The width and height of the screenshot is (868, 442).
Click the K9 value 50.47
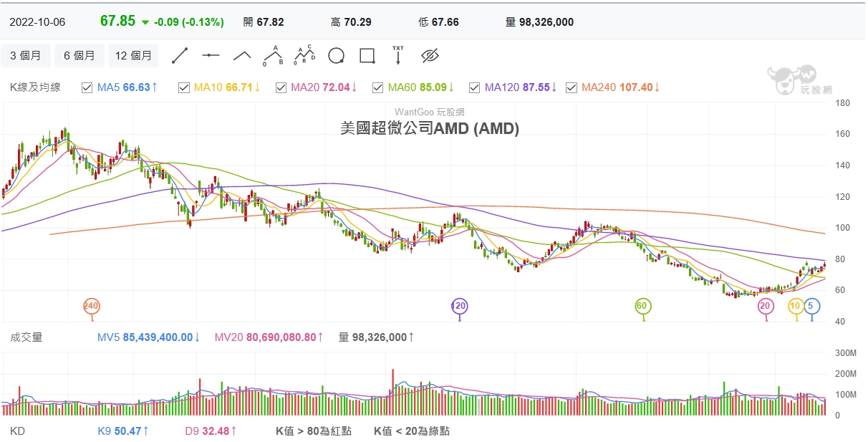point(128,431)
